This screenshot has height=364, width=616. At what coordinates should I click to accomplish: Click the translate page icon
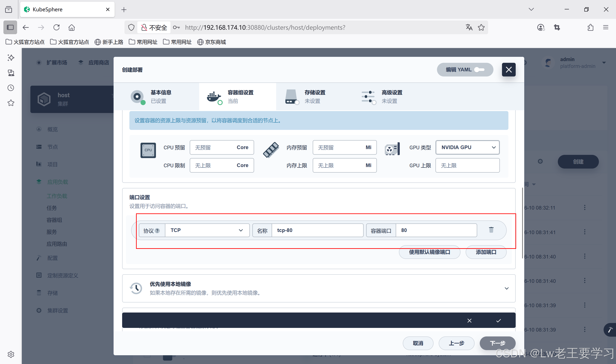click(469, 27)
